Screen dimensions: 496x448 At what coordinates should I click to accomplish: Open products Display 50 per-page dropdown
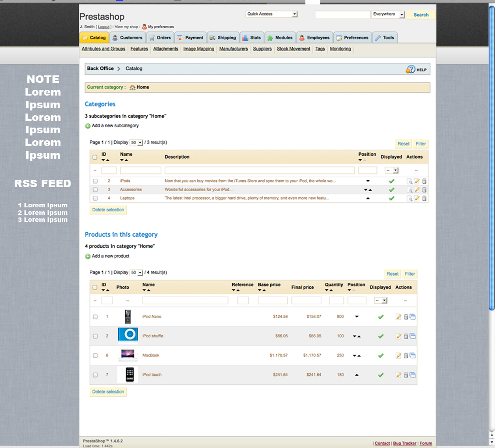click(137, 273)
